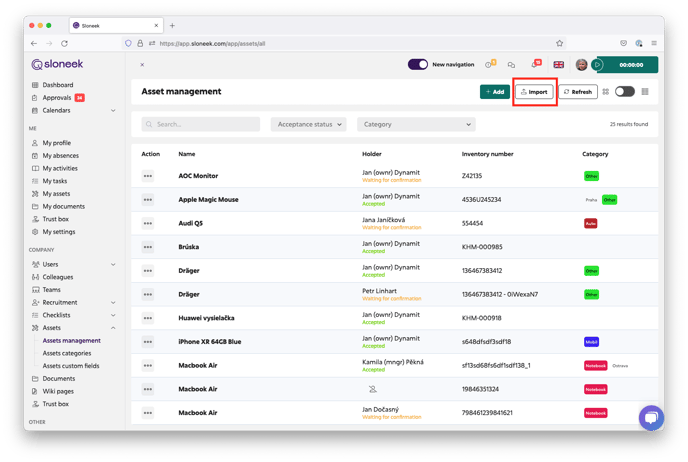The image size is (688, 462).
Task: Click the blue Mobil tag on iPhone XR
Action: [591, 342]
